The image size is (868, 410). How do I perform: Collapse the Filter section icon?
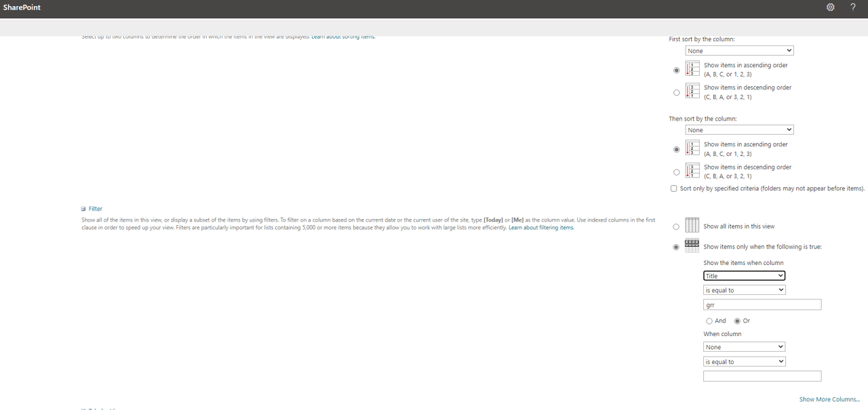[83, 209]
